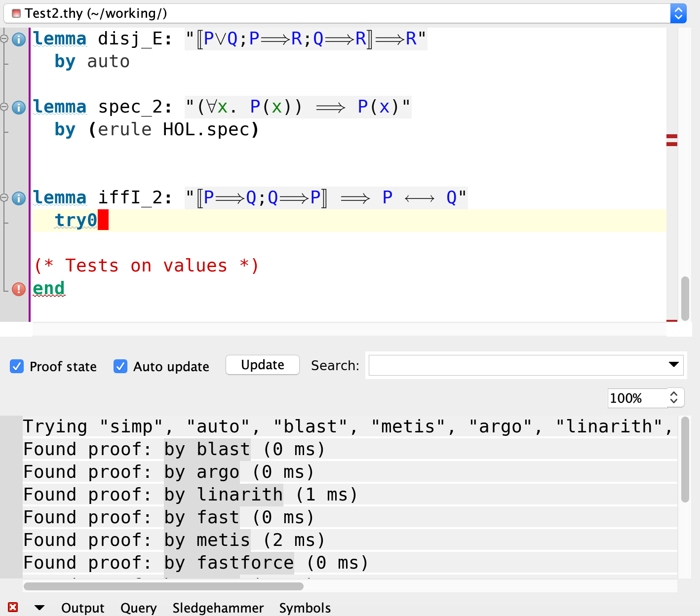Toggle the Auto update checkbox
This screenshot has height=616, width=700.
coord(120,366)
